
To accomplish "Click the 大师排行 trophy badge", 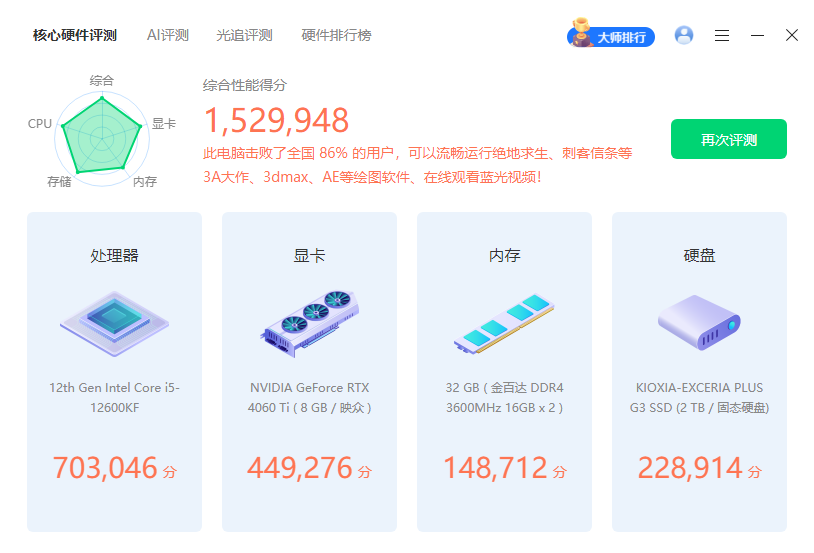I will [x=610, y=34].
